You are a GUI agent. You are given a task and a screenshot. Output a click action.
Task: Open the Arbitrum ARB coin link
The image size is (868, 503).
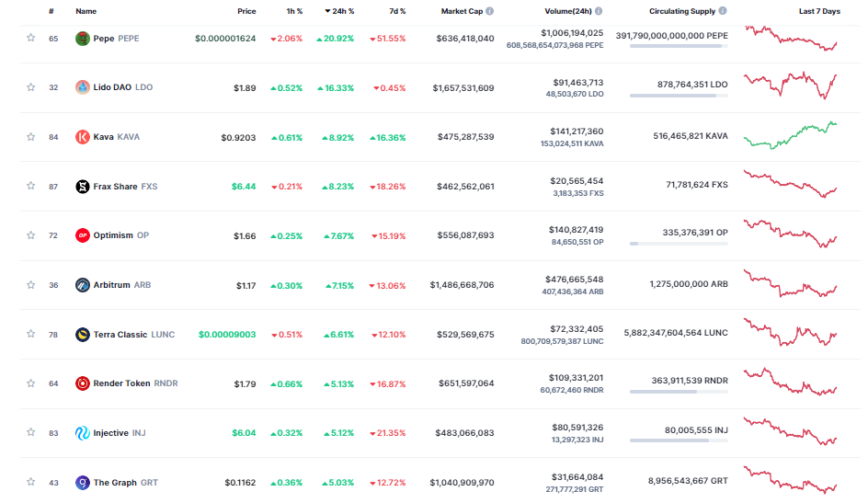coord(121,285)
